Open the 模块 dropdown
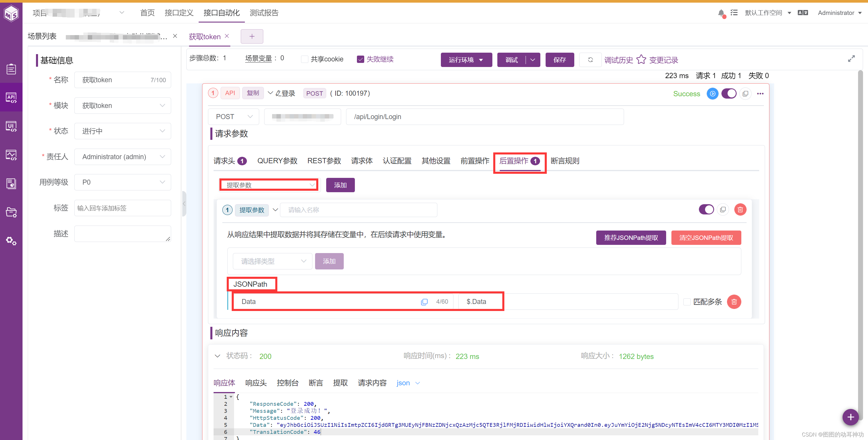Viewport: 868px width, 440px height. pos(123,105)
